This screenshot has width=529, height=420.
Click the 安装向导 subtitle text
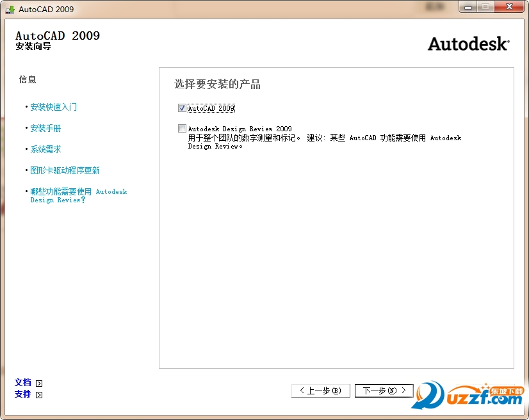(33, 46)
